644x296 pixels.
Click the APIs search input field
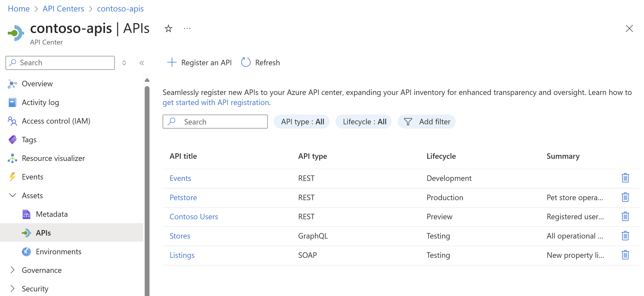215,121
